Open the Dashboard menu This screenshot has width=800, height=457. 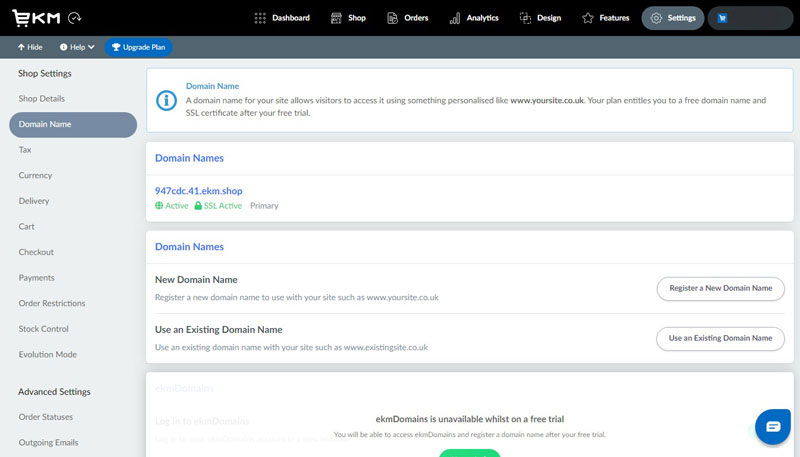pyautogui.click(x=282, y=18)
